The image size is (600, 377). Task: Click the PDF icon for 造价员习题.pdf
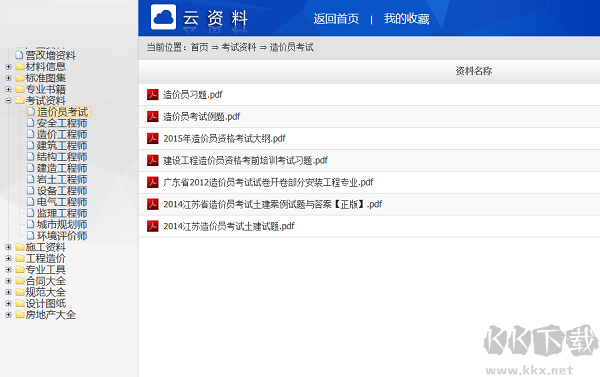pyautogui.click(x=153, y=95)
